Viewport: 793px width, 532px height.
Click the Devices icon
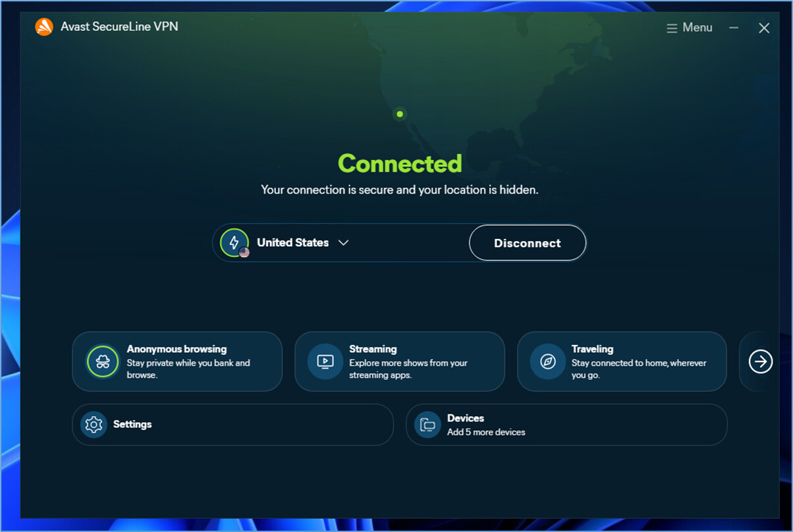point(427,425)
